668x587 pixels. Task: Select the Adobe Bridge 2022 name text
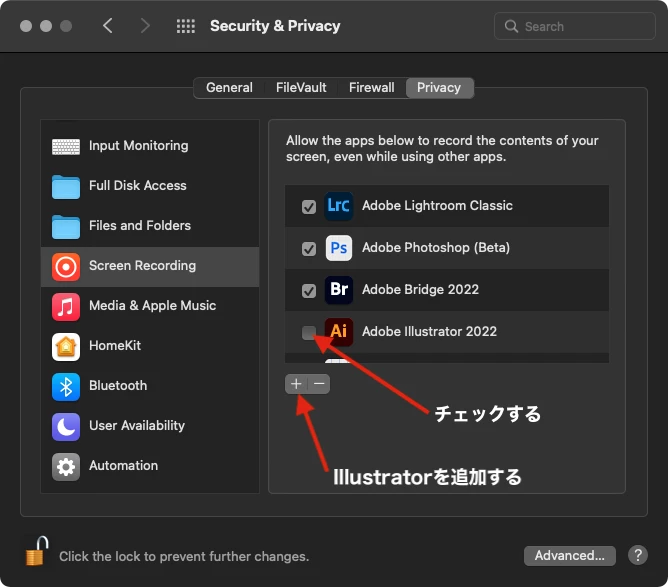coord(420,290)
